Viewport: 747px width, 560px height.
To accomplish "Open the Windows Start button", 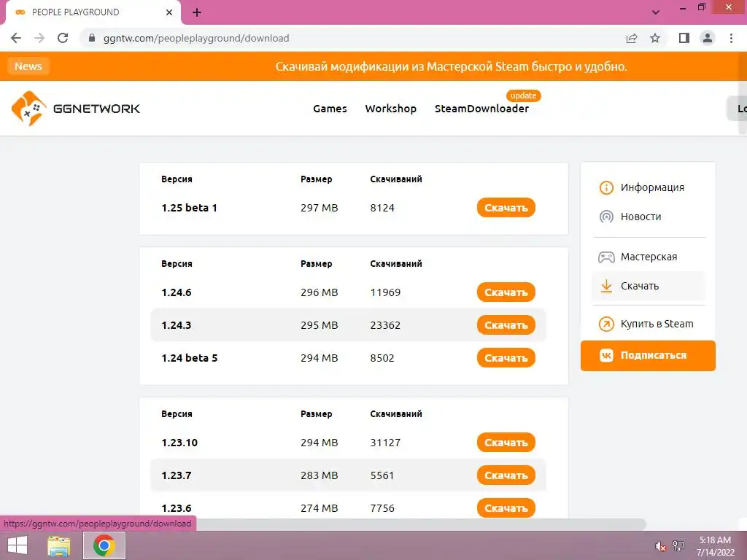I will [18, 545].
